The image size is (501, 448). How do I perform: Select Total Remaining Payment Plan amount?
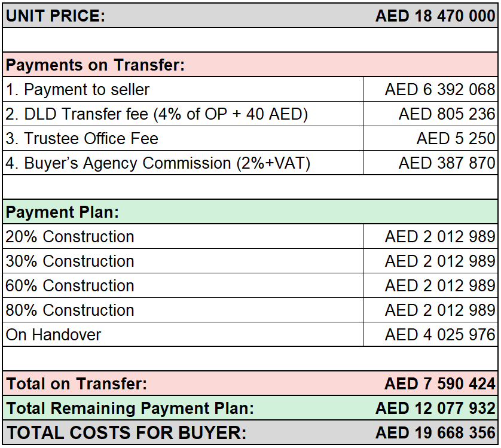point(435,409)
